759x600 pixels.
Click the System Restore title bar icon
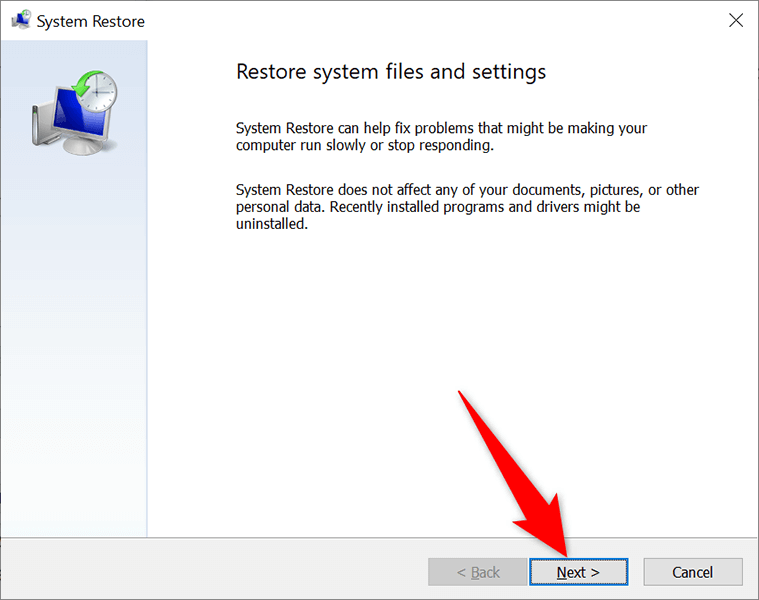coord(21,20)
